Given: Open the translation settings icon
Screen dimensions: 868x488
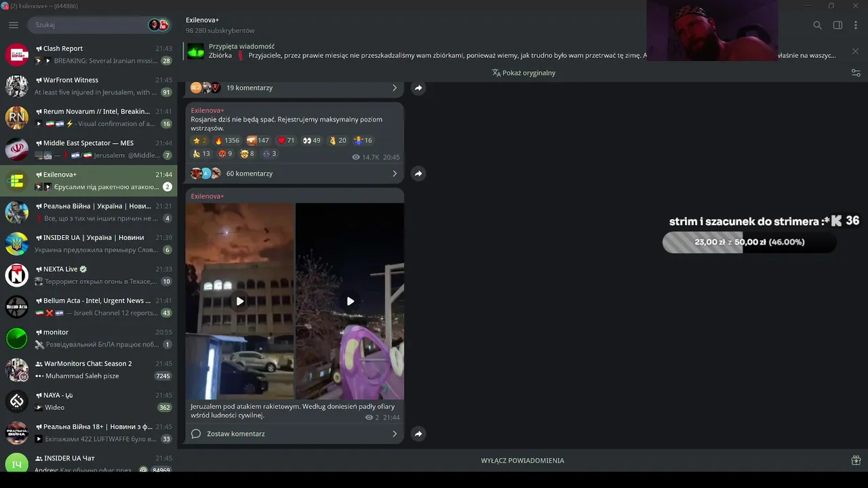Looking at the screenshot, I should pos(856,73).
